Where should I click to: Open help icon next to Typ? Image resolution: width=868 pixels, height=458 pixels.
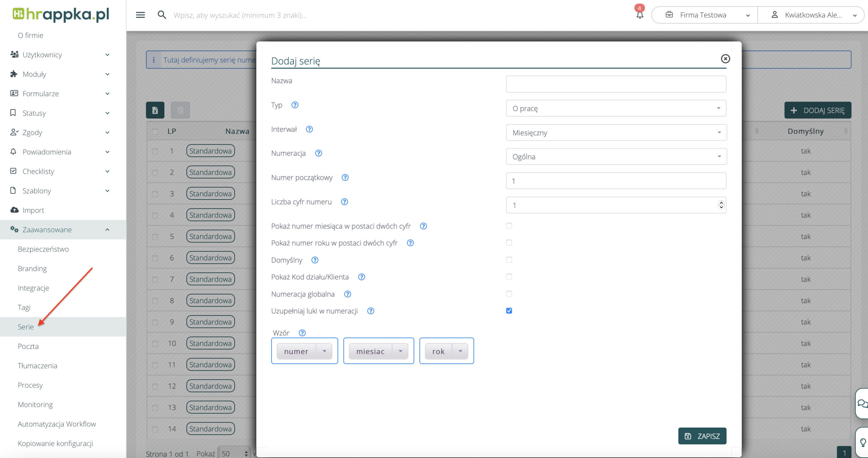295,105
